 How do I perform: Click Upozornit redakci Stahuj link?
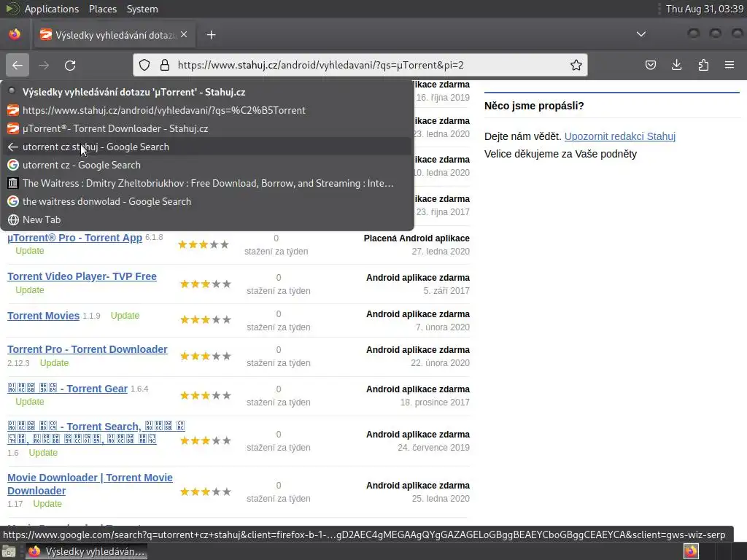pyautogui.click(x=620, y=136)
